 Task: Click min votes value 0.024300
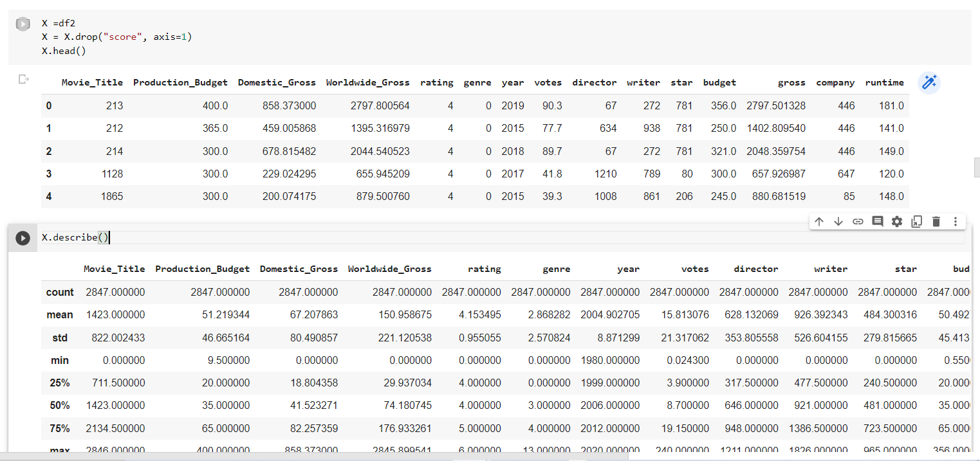685,360
